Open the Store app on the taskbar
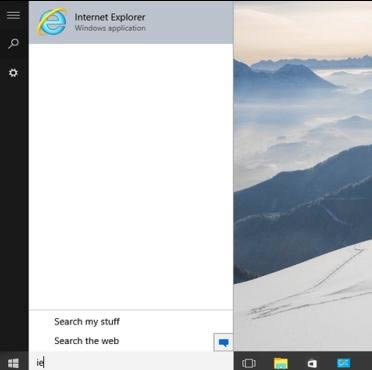The image size is (372, 370). tap(312, 363)
